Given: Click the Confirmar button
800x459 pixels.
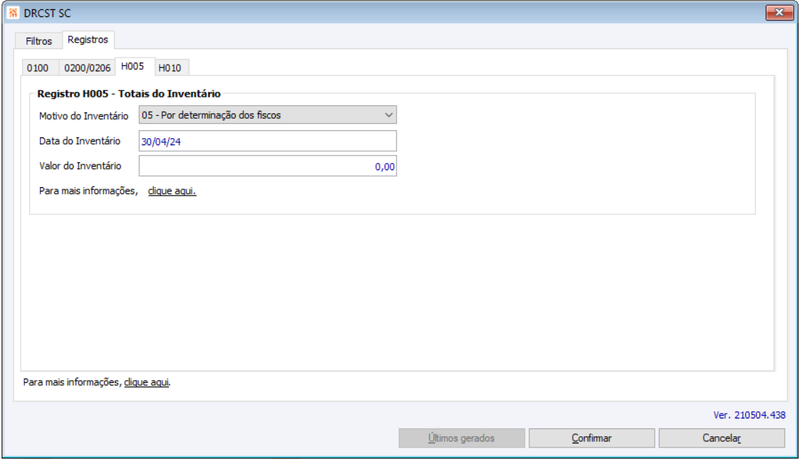Looking at the screenshot, I should [x=591, y=438].
